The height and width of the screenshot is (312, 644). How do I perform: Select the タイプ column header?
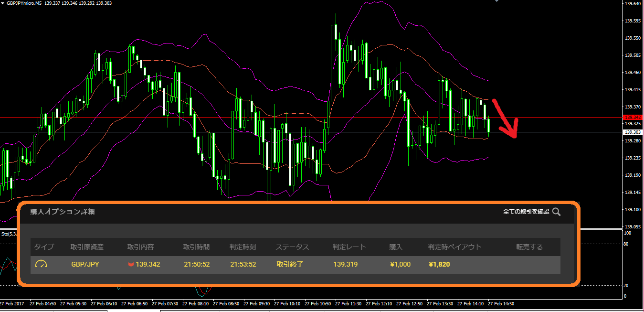click(x=44, y=247)
